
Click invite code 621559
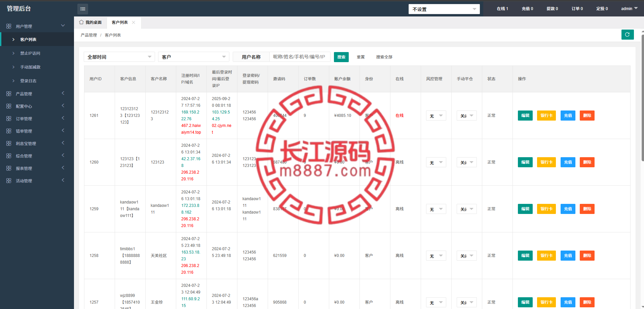(280, 256)
